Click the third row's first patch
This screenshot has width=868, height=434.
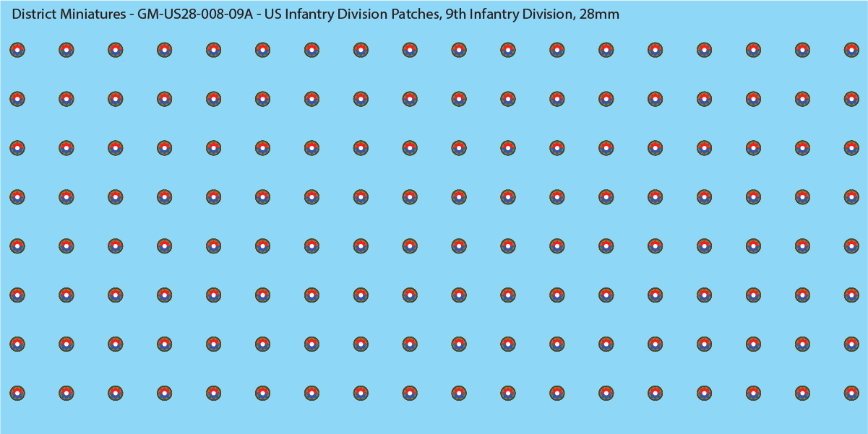17,148
